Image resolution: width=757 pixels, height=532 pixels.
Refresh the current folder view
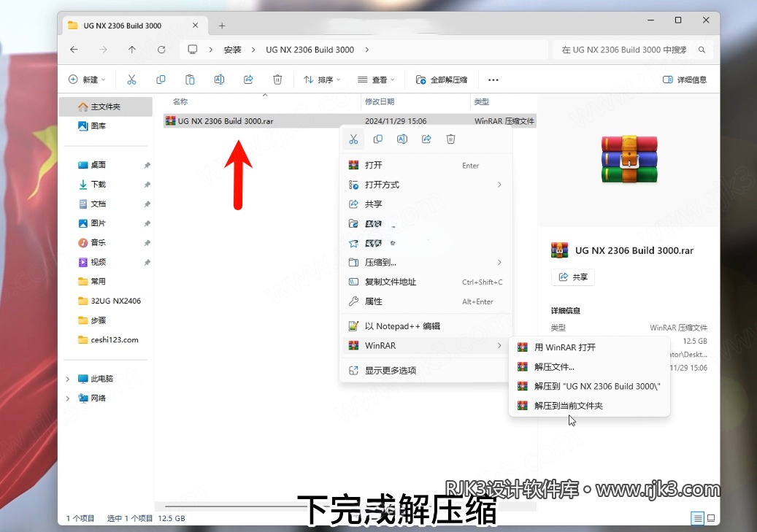161,50
